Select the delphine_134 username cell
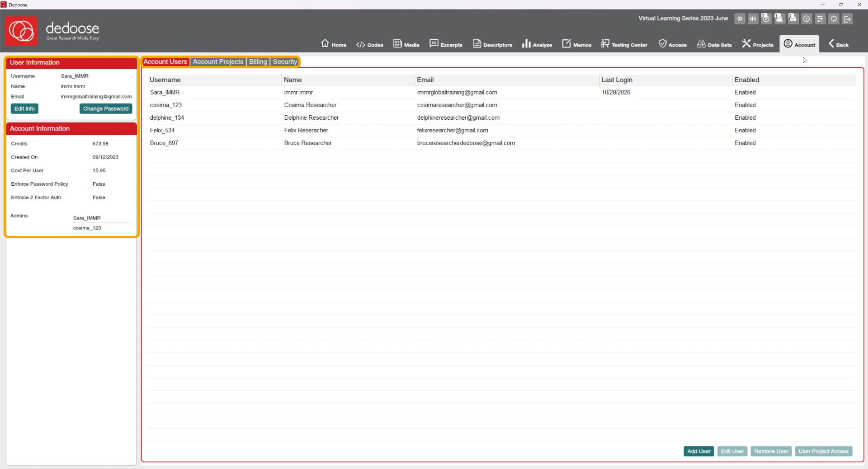The width and height of the screenshot is (868, 469). click(167, 117)
